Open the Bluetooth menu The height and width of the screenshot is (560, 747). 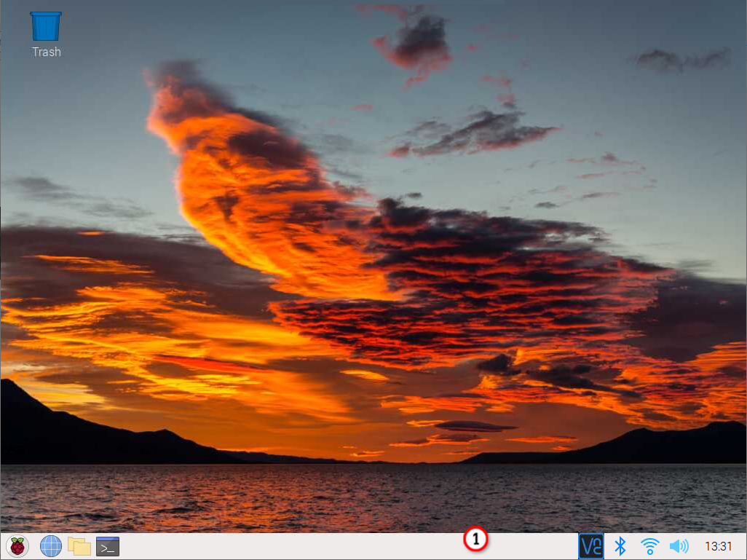[x=620, y=546]
